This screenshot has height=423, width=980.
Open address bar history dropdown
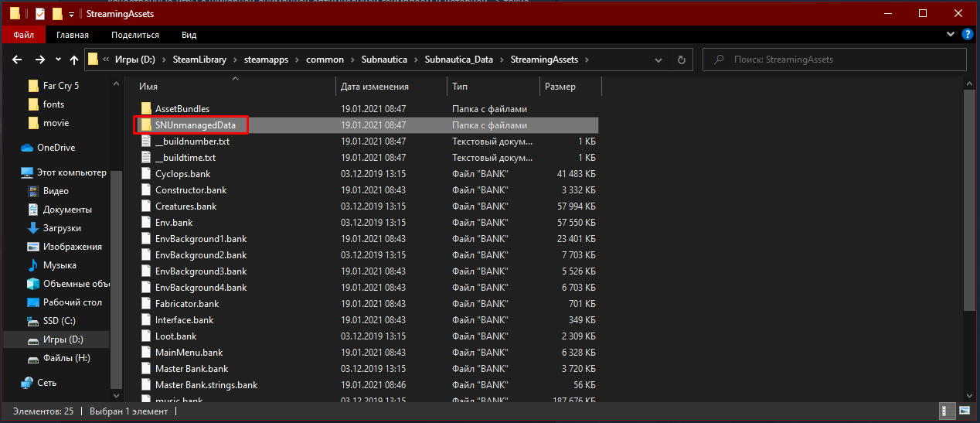click(x=658, y=60)
